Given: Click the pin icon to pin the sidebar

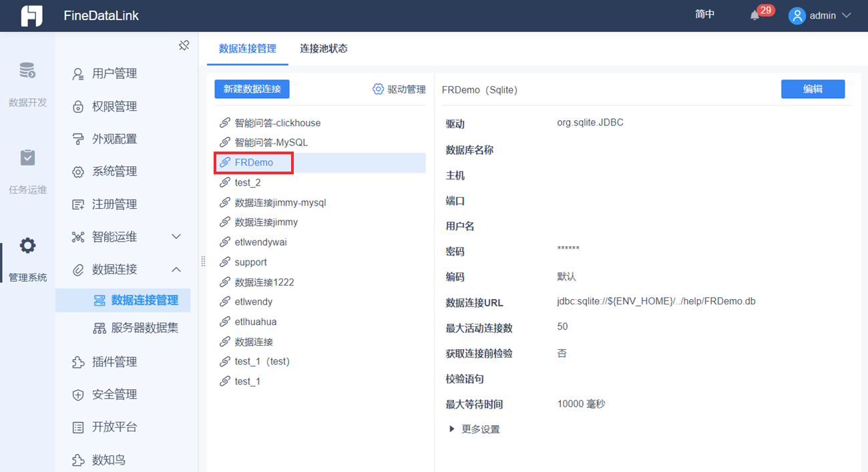Looking at the screenshot, I should coord(184,45).
